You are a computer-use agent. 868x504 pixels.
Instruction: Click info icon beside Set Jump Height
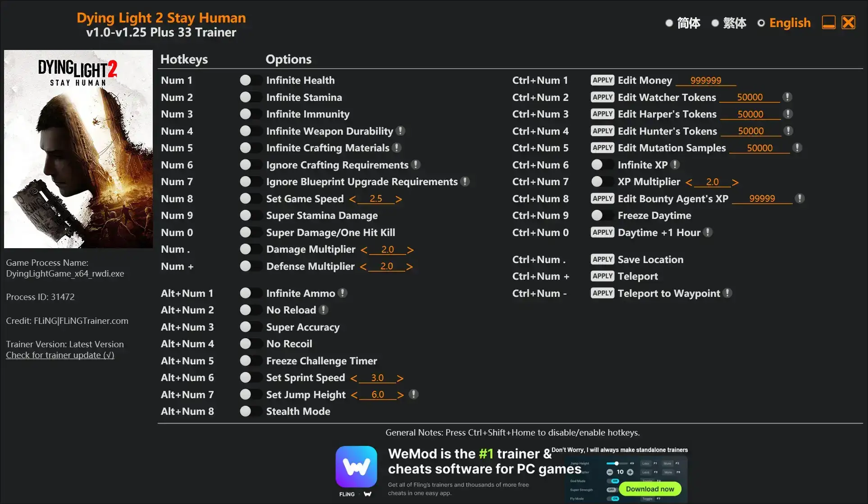[x=413, y=395]
